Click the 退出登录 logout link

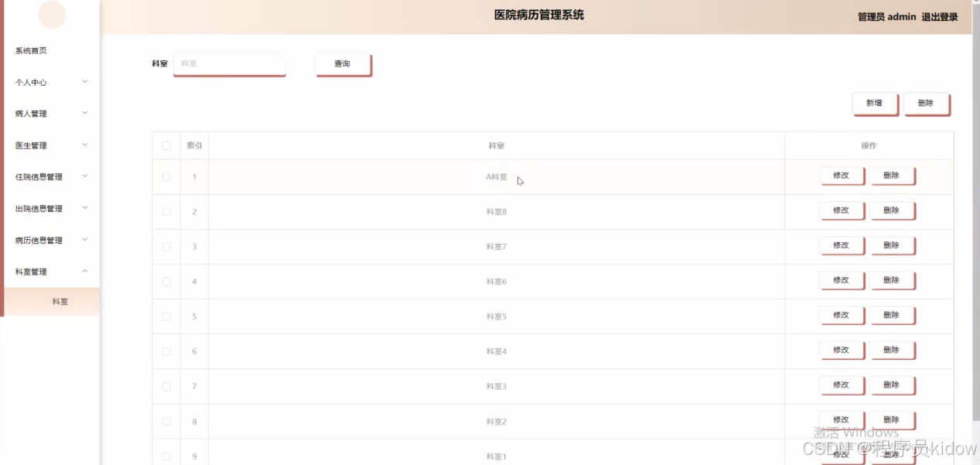click(940, 17)
